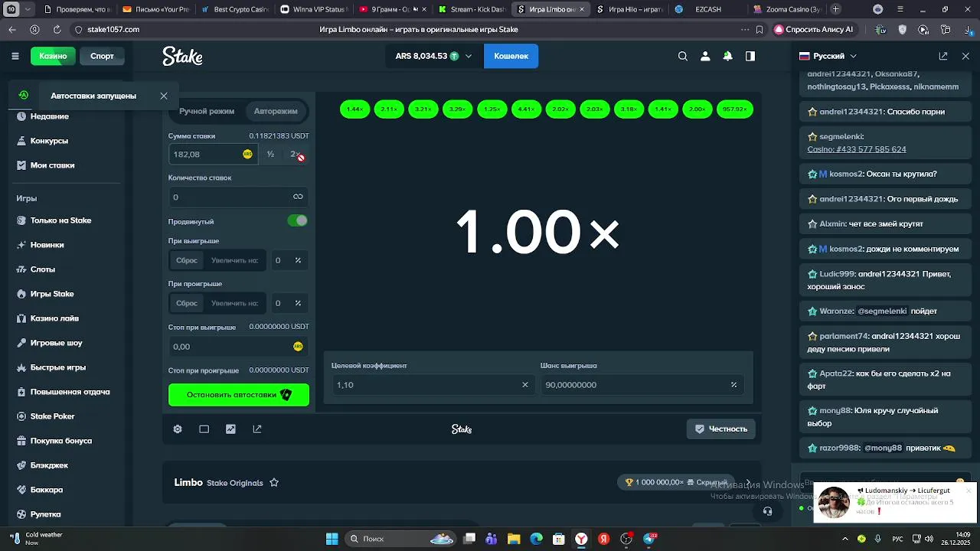This screenshot has width=980, height=551.
Task: Select the 'Спорт' header tab
Action: (102, 56)
